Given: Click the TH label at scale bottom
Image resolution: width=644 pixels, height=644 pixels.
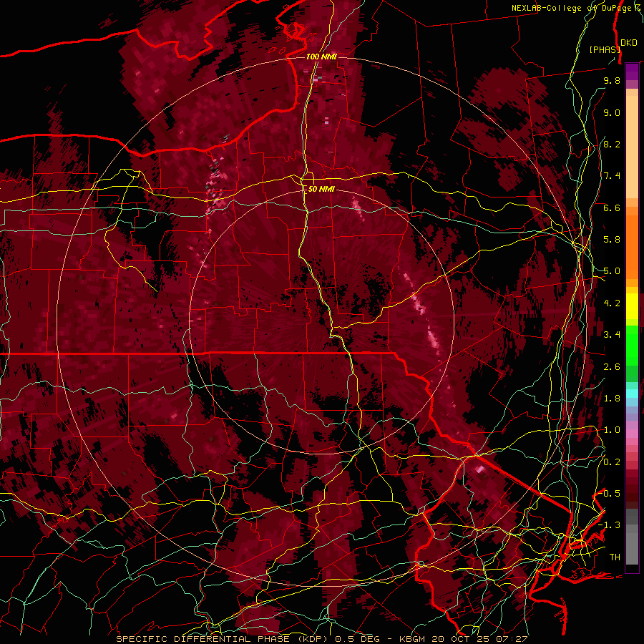Looking at the screenshot, I should click(x=615, y=557).
